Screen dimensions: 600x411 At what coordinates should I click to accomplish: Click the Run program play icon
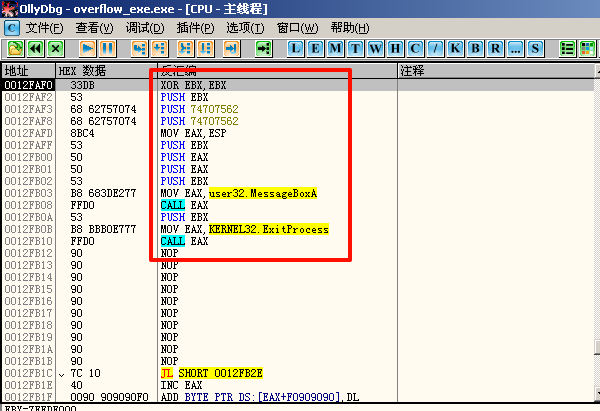88,49
